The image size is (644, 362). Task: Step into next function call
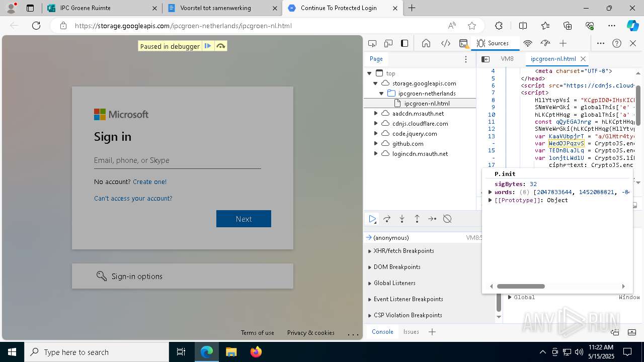point(402,219)
